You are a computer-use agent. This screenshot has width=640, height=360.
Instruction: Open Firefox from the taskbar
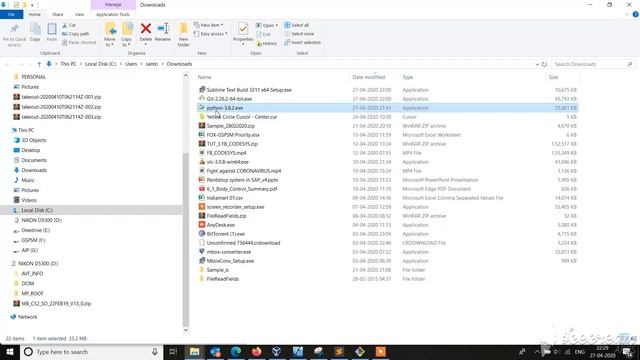point(256,352)
